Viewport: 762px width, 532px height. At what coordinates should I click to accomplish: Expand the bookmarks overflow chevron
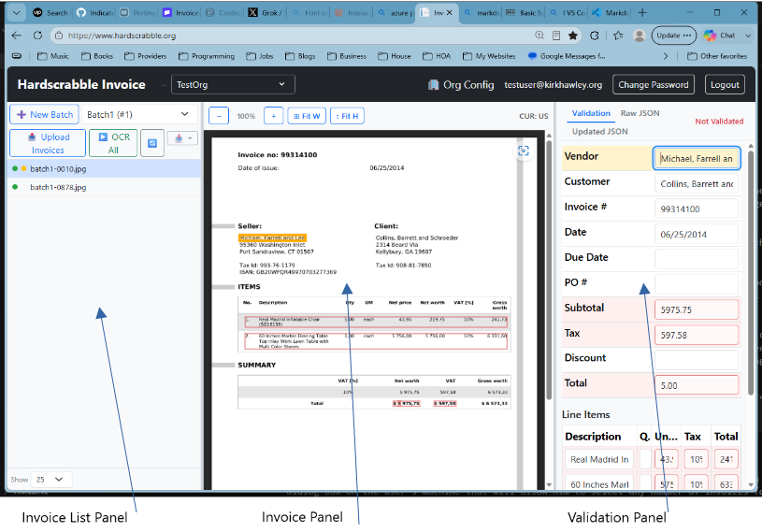click(666, 56)
